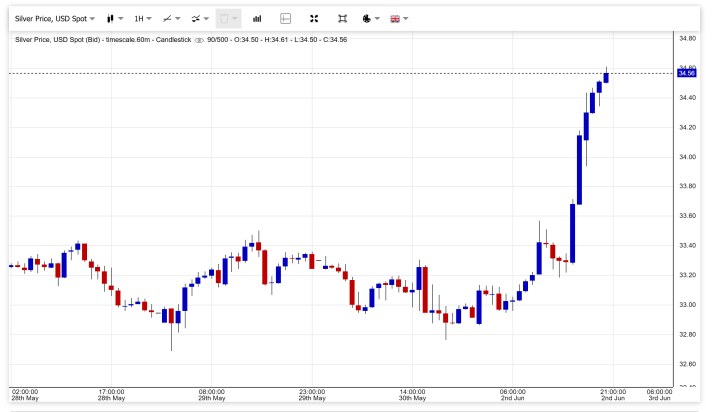Click the 34.56 current price label
Screen dimensions: 720x412
tap(686, 73)
